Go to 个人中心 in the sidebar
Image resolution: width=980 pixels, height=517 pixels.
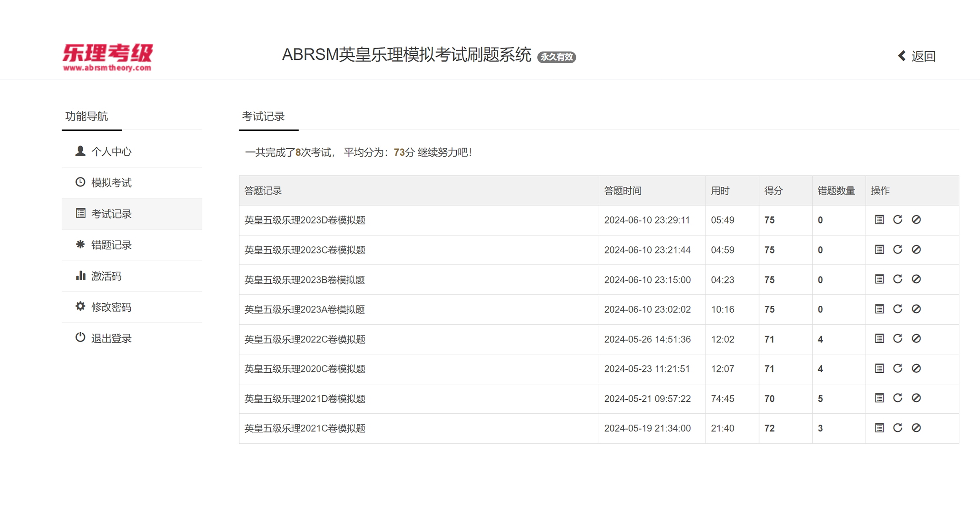coord(132,152)
